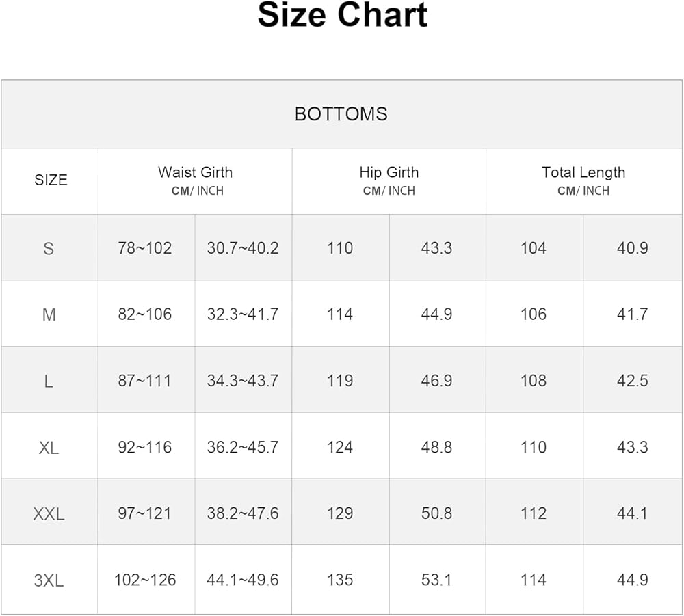Click the 40.9 total length cell

click(x=632, y=248)
